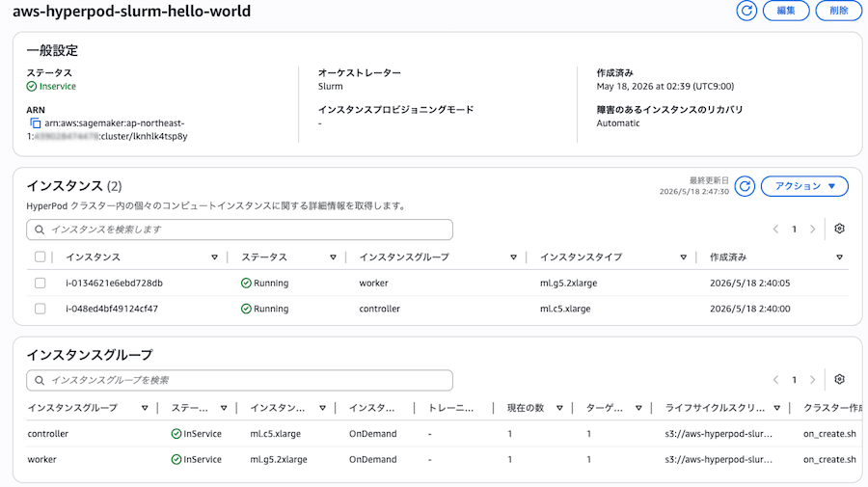The width and height of the screenshot is (868, 487).
Task: Select all instances checkbox in header
Action: coord(40,257)
